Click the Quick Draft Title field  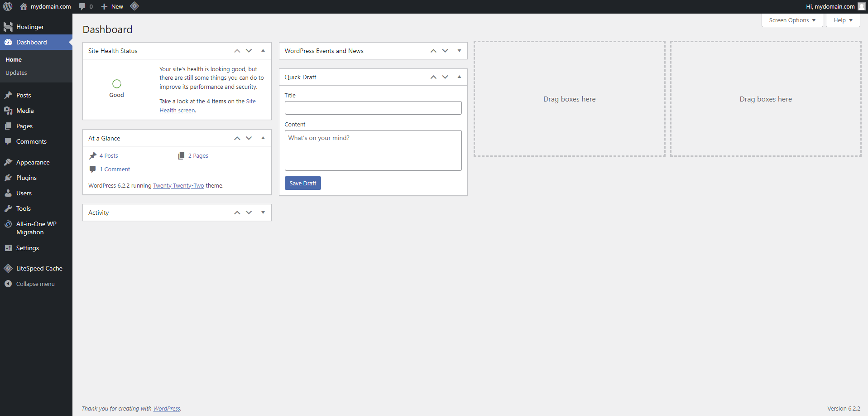(373, 108)
